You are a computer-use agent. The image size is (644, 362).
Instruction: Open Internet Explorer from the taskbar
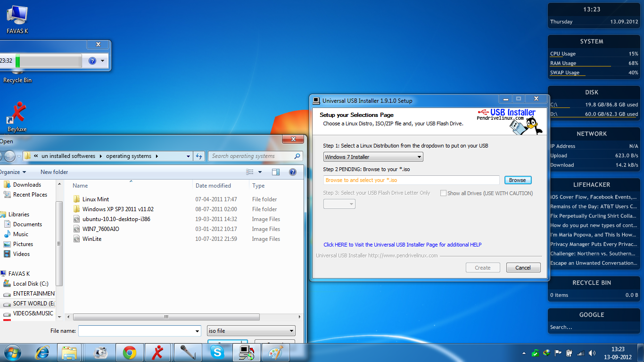point(42,352)
